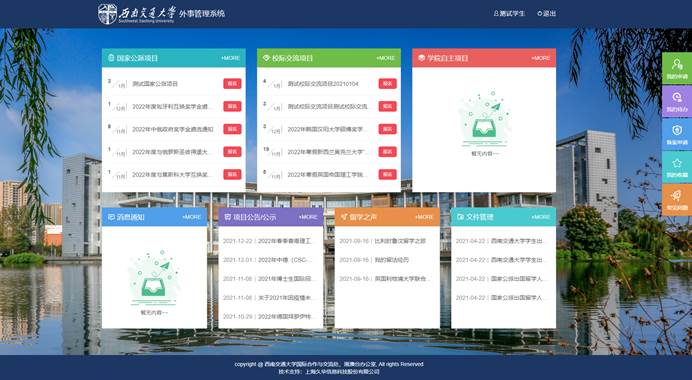This screenshot has height=380, width=692.
Task: Show more in the 文件管理 panel
Action: point(541,217)
